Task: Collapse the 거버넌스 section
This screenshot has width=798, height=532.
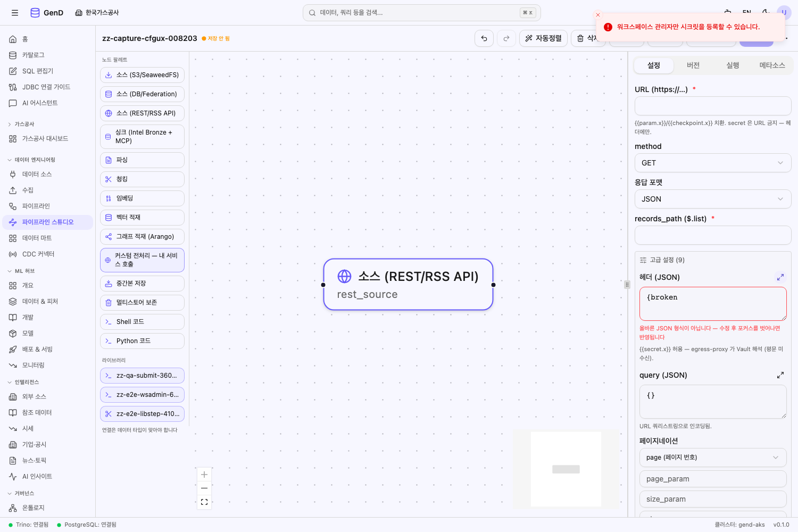Action: click(21, 494)
